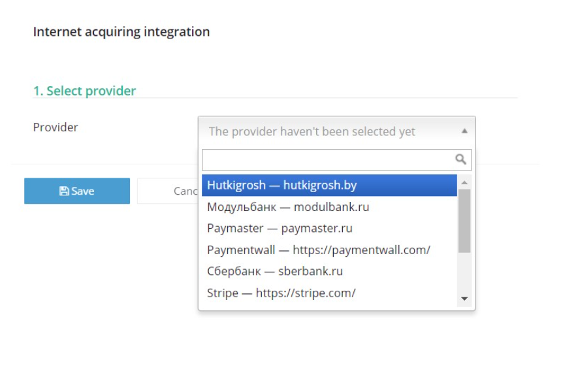Click 'The provider haven't been selected yet' placeholder
Image resolution: width=561 pixels, height=392 pixels.
point(312,131)
